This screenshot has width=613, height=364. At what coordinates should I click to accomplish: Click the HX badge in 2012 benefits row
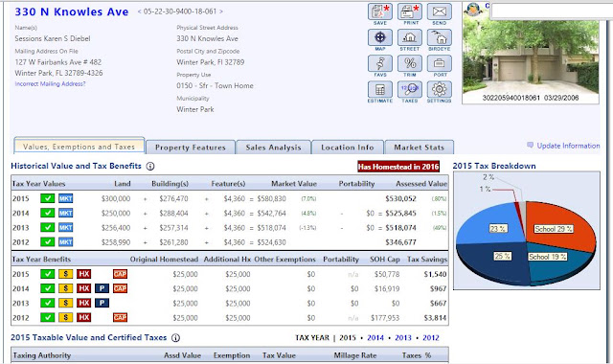tap(83, 317)
